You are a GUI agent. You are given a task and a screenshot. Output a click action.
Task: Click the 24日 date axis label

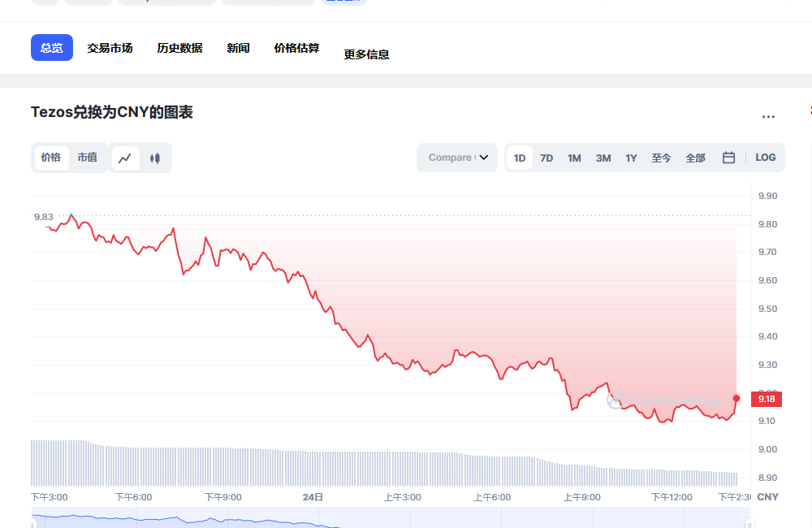pos(313,497)
